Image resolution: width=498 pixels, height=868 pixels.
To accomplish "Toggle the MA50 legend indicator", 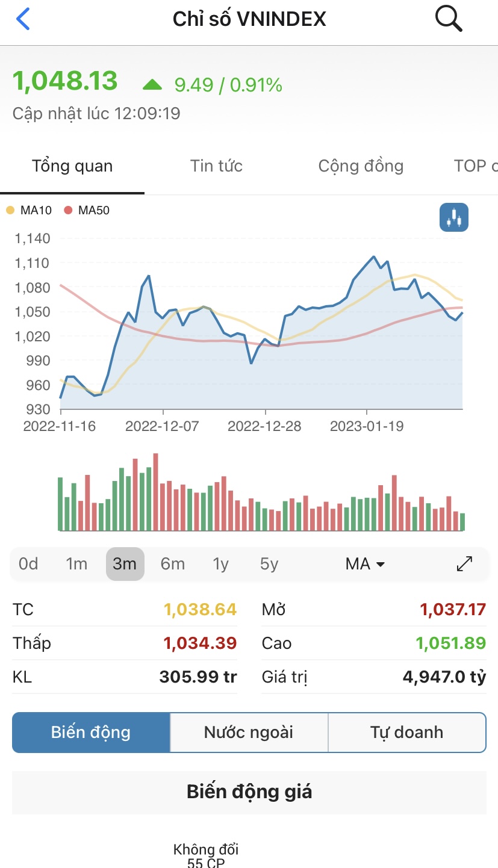I will point(68,211).
